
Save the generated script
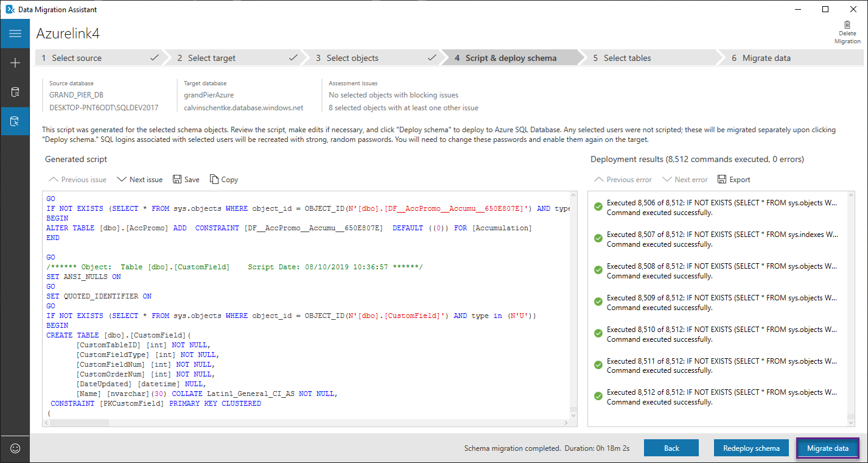pyautogui.click(x=186, y=180)
